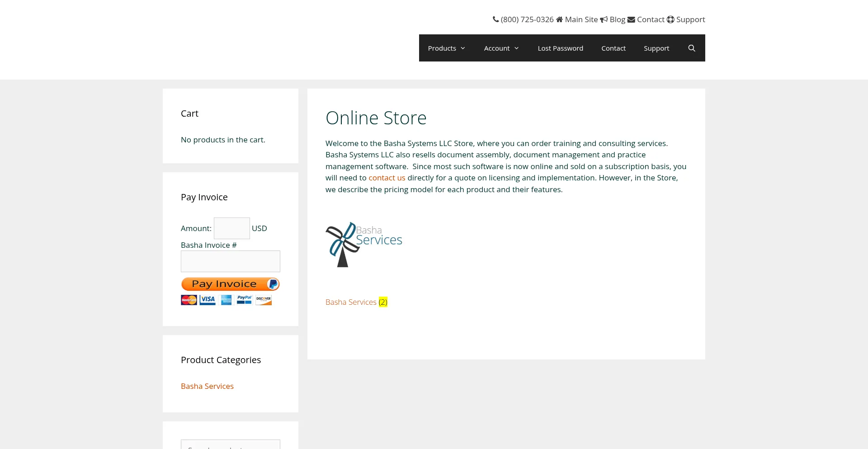Image resolution: width=868 pixels, height=449 pixels.
Task: Click the American Express card icon
Action: point(226,300)
